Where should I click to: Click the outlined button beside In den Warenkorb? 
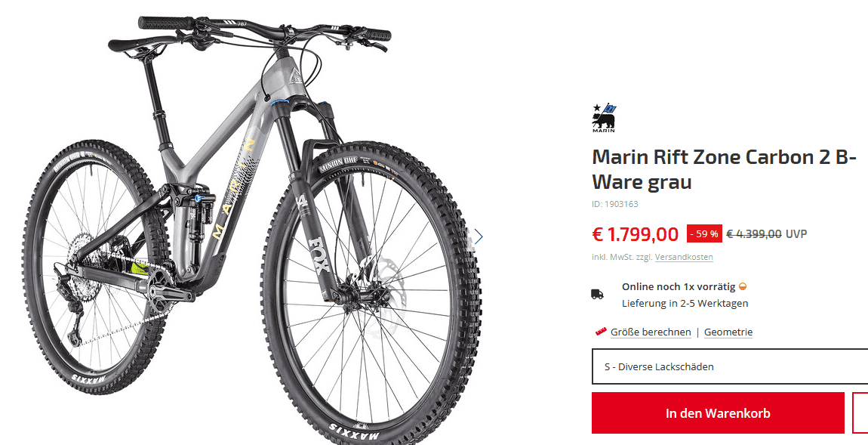(860, 413)
